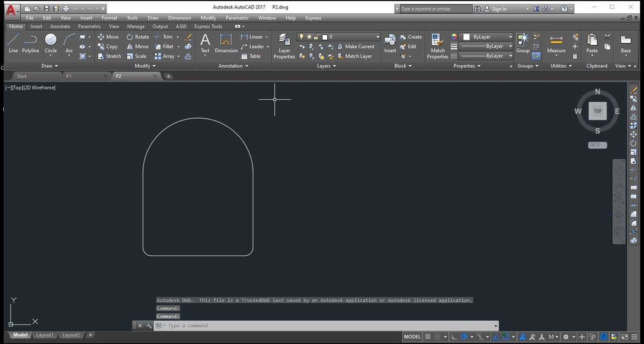Viewport: 644px width, 344px height.
Task: Toggle snap mode in status bar
Action: tap(437, 337)
